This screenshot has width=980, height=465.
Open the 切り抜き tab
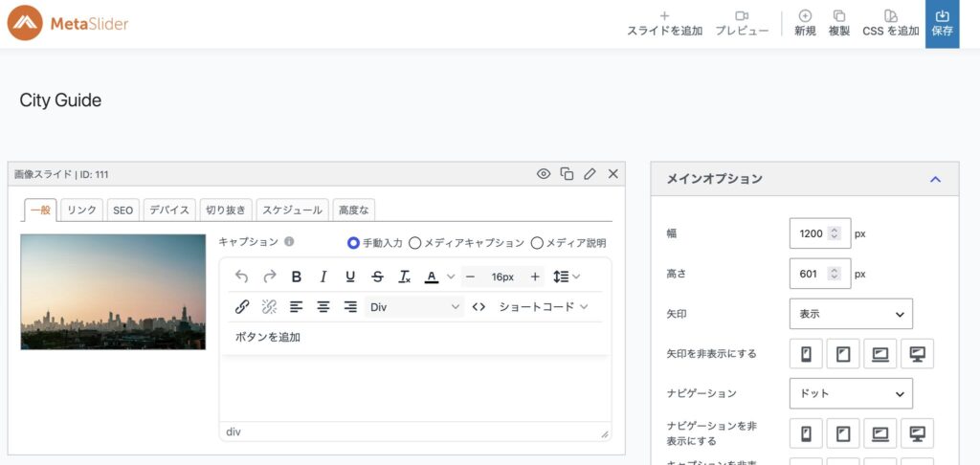[226, 210]
